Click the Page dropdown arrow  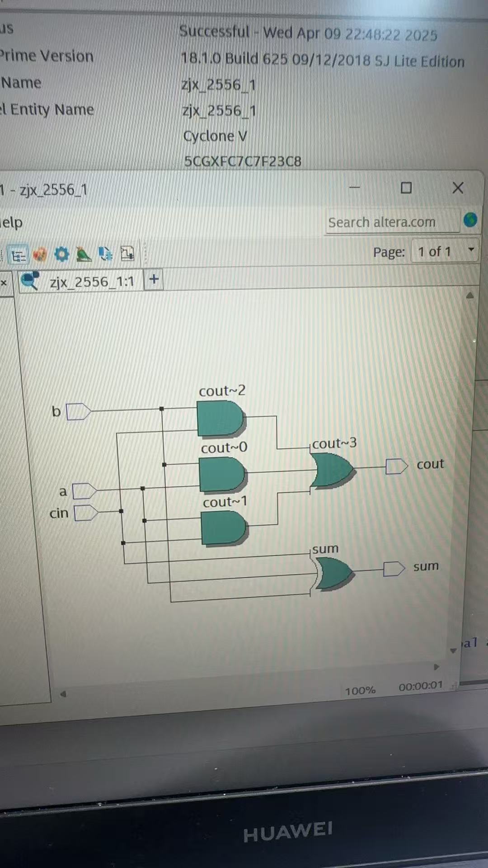pos(471,250)
